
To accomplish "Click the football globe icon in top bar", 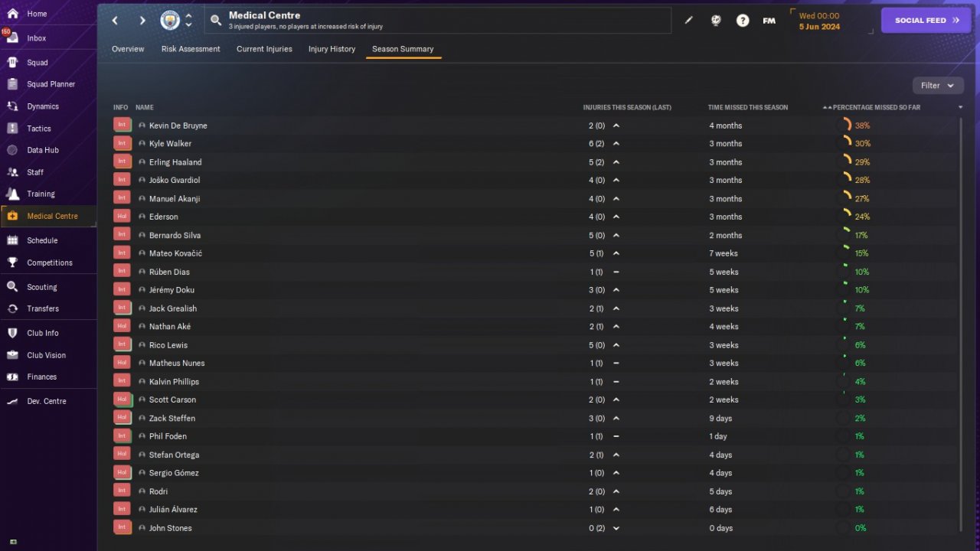I will point(716,21).
